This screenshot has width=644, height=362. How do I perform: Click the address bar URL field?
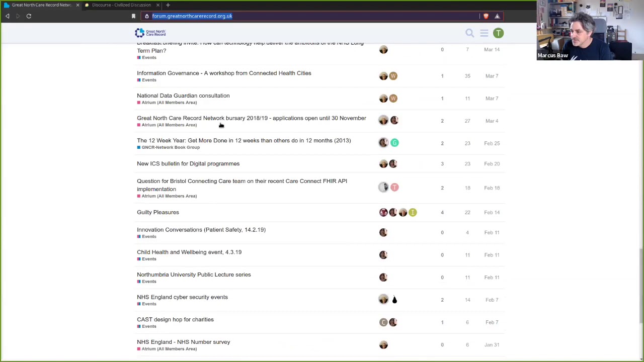pos(302,16)
